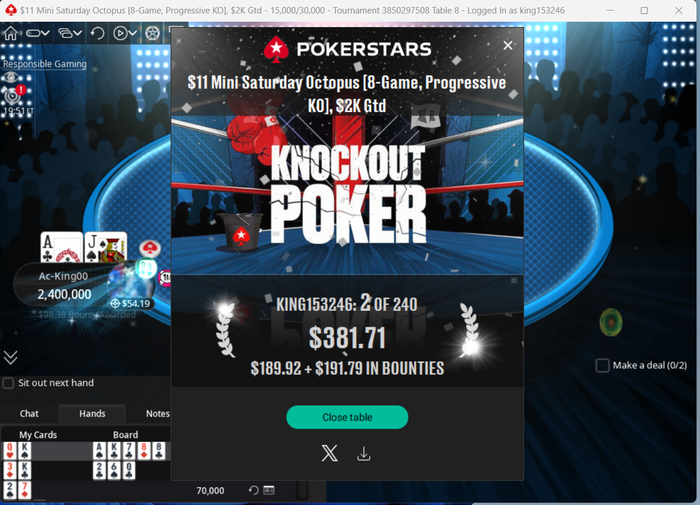The image size is (700, 505).
Task: Toggle the eye visibility icon
Action: click(11, 78)
